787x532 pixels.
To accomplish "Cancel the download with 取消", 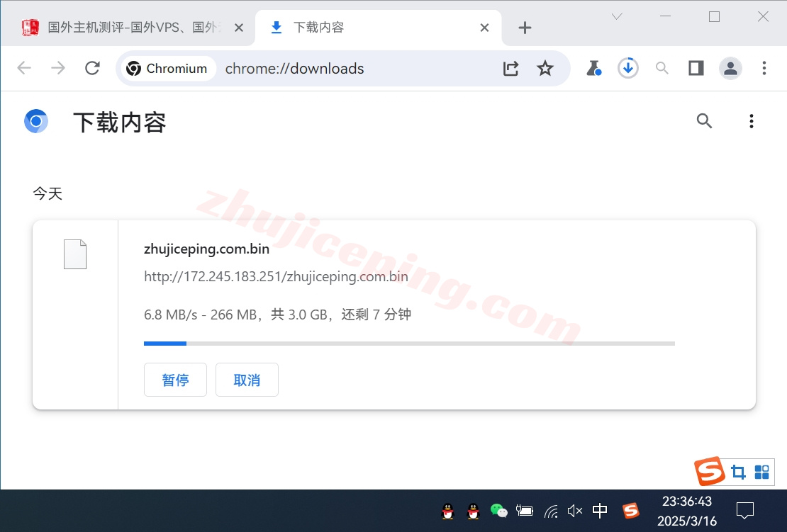I will (x=247, y=380).
